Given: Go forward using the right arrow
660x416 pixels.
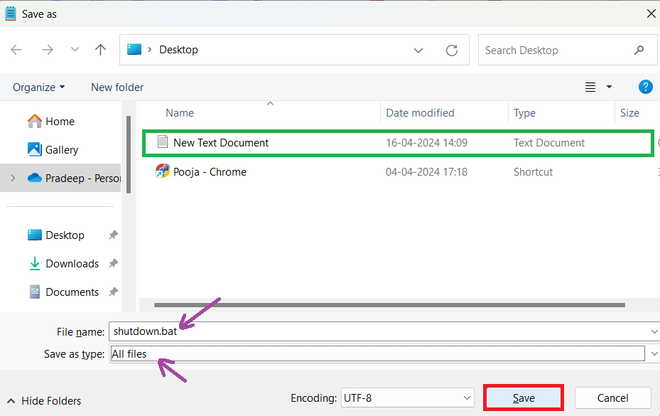Looking at the screenshot, I should click(x=47, y=50).
